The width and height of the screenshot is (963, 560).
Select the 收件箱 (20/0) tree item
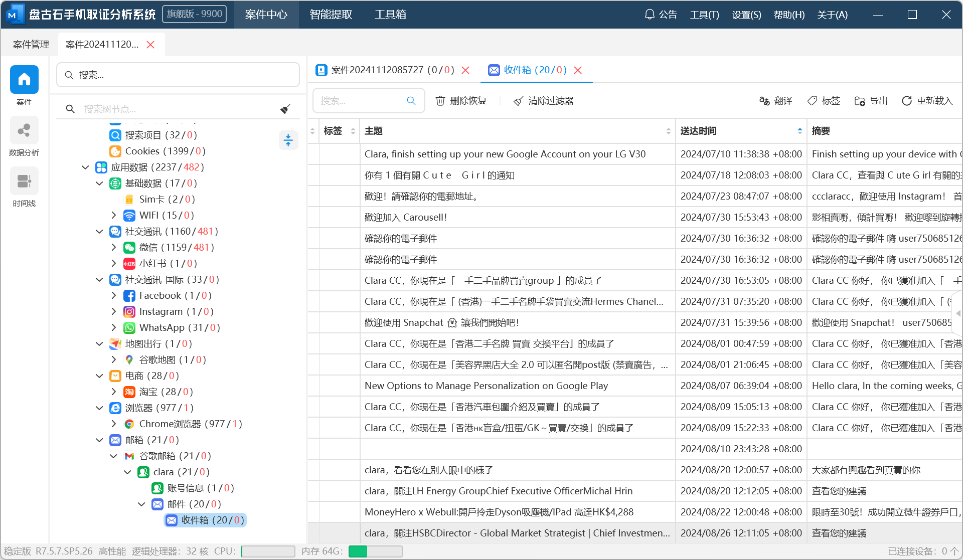[x=205, y=520]
